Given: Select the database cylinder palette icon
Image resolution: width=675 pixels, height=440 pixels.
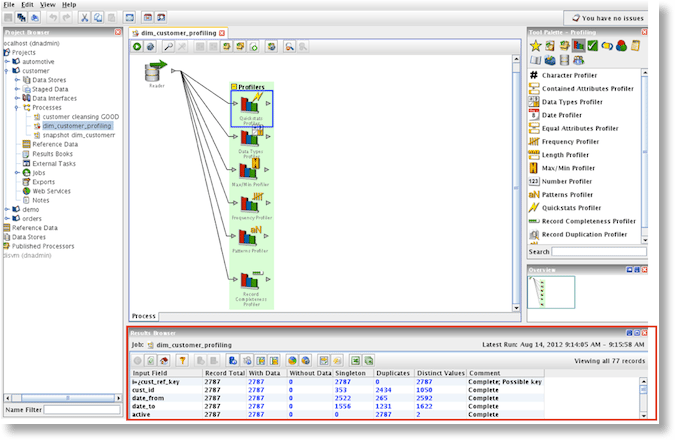Looking at the screenshot, I should coord(564,60).
